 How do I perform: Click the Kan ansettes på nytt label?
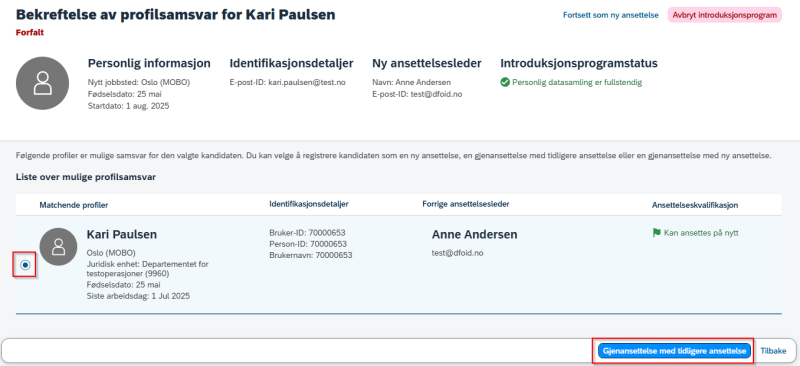[x=701, y=233]
